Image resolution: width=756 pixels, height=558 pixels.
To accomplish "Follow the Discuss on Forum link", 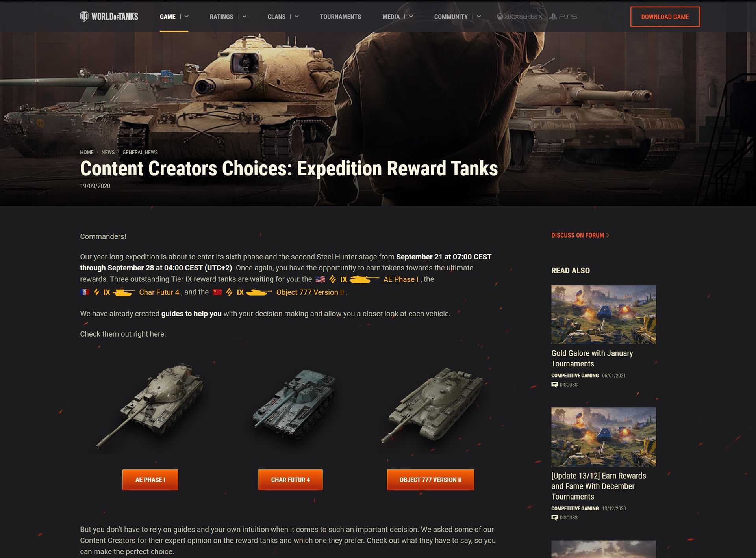I will click(580, 235).
